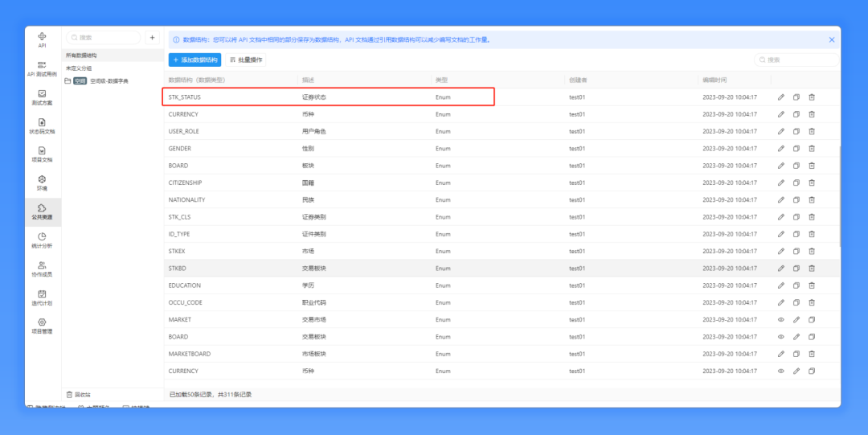The image size is (868, 435).
Task: Close the blue info banner
Action: [832, 40]
